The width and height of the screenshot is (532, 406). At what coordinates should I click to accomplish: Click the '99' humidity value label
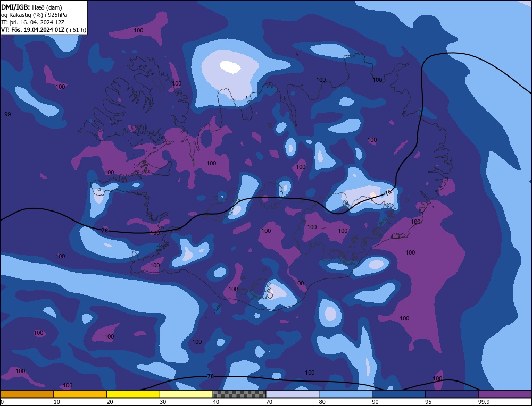(7, 115)
